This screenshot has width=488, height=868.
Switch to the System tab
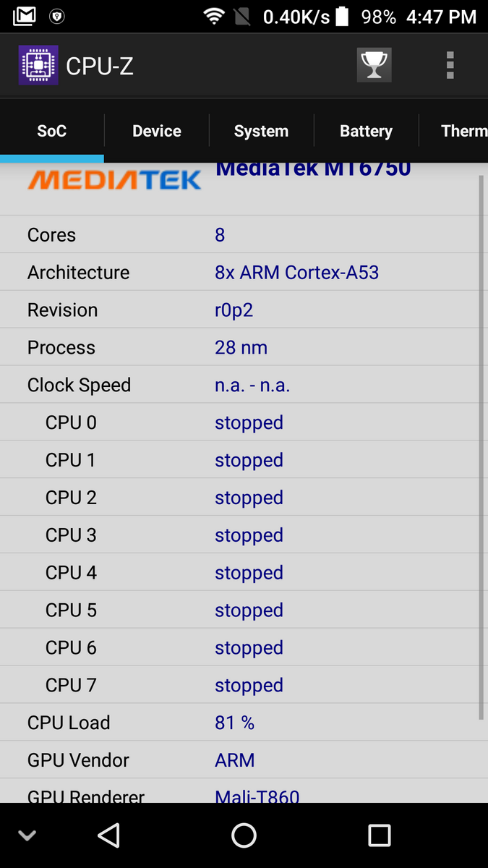(261, 131)
